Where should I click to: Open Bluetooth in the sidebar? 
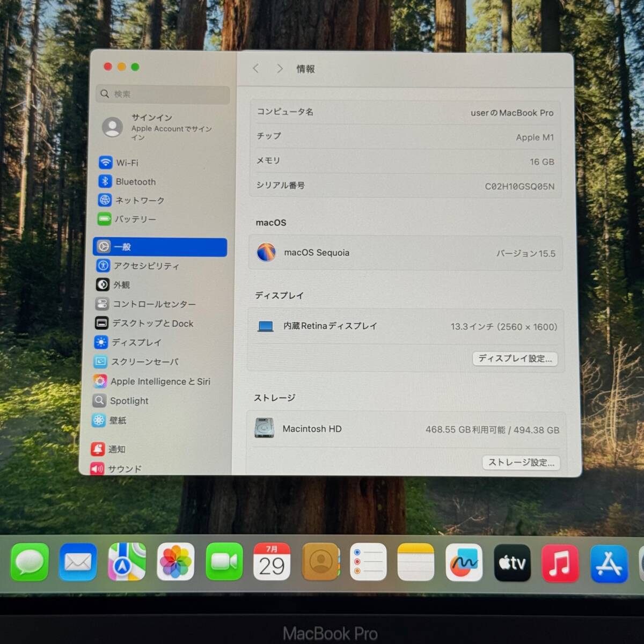pyautogui.click(x=128, y=181)
